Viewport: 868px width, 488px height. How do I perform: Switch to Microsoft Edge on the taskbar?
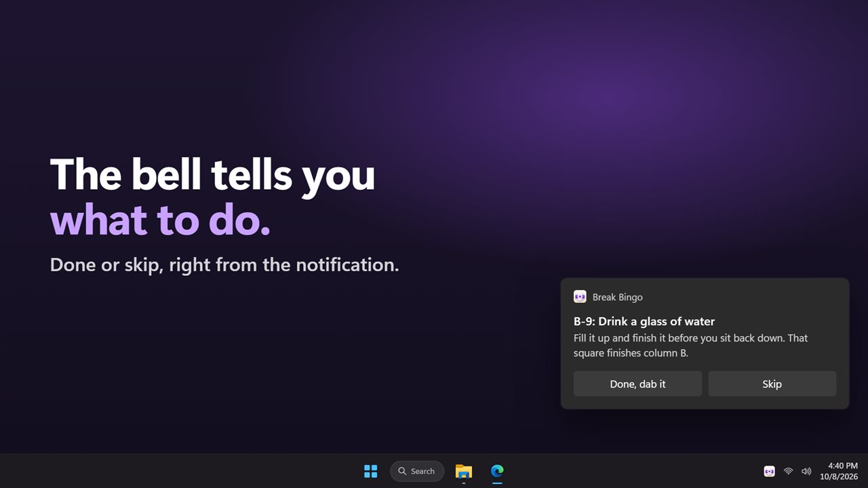pyautogui.click(x=497, y=471)
